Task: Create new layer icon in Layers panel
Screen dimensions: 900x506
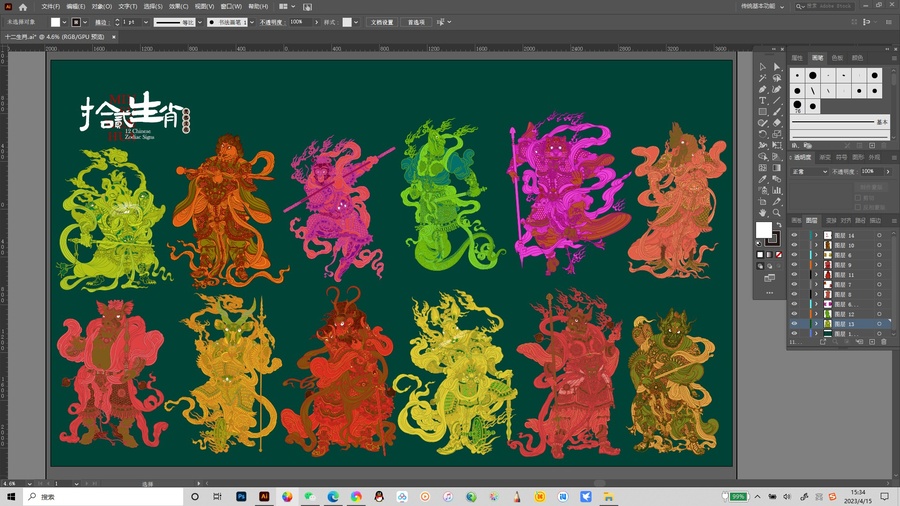Action: click(x=872, y=342)
